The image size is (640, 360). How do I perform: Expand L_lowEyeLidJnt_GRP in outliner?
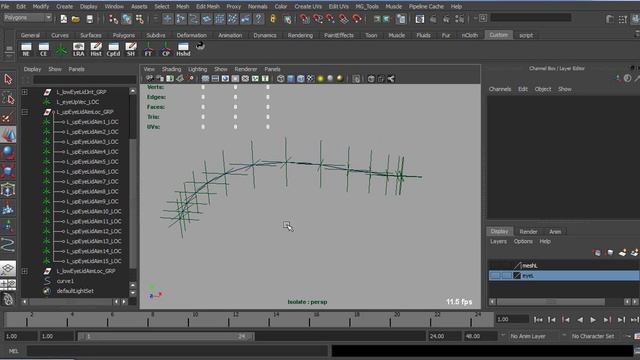coord(25,92)
